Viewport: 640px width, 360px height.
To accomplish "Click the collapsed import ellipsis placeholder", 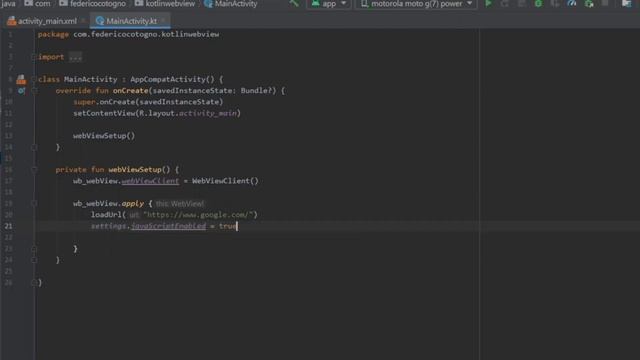I will tap(76, 57).
